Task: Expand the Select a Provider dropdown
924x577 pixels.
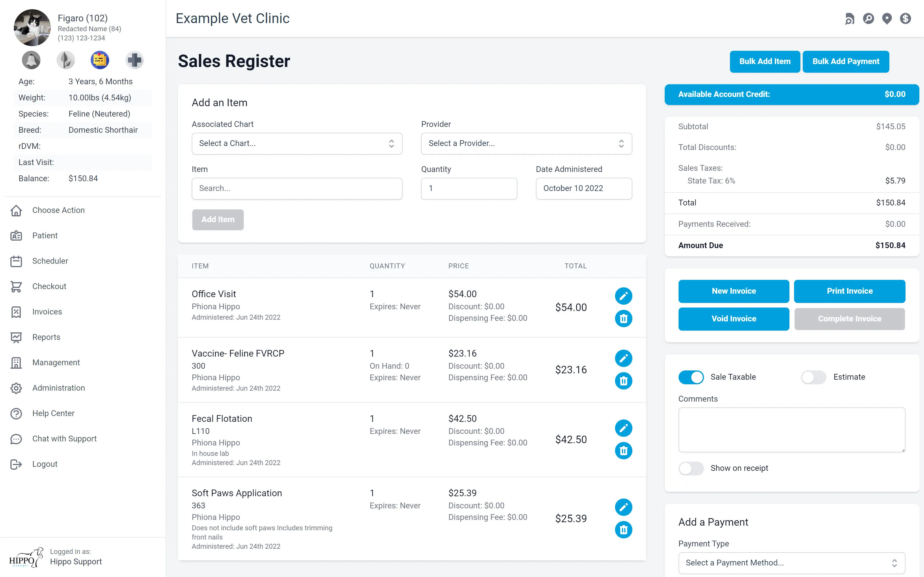Action: (526, 143)
